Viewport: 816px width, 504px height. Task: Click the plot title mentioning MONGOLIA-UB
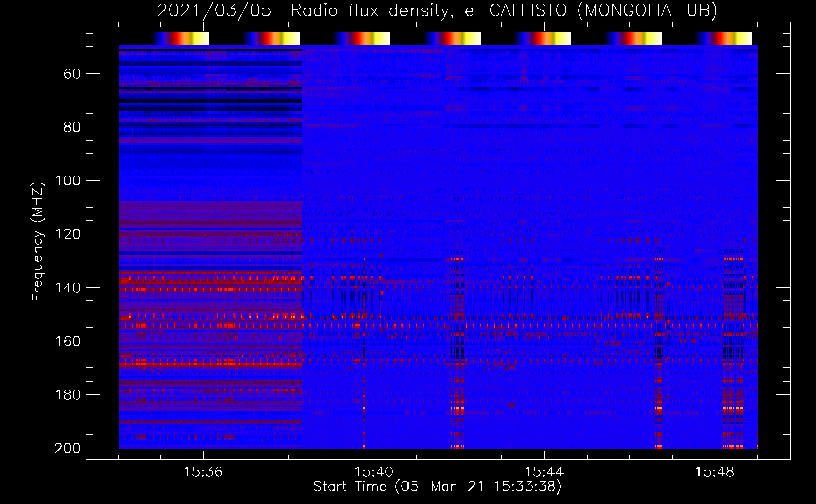click(x=437, y=10)
